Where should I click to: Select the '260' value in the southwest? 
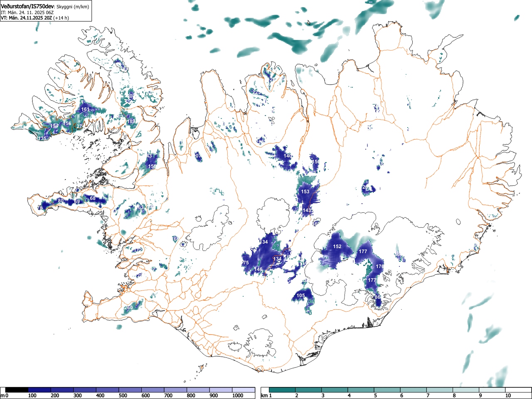pyautogui.click(x=129, y=308)
